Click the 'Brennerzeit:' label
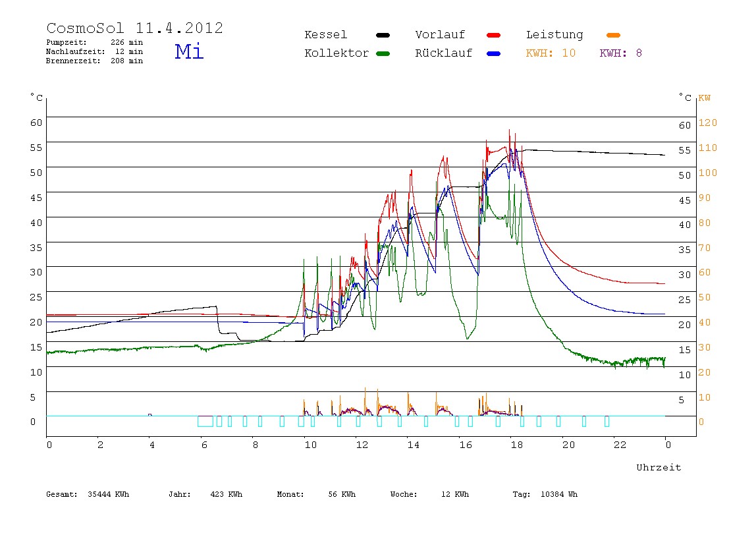 coord(73,61)
